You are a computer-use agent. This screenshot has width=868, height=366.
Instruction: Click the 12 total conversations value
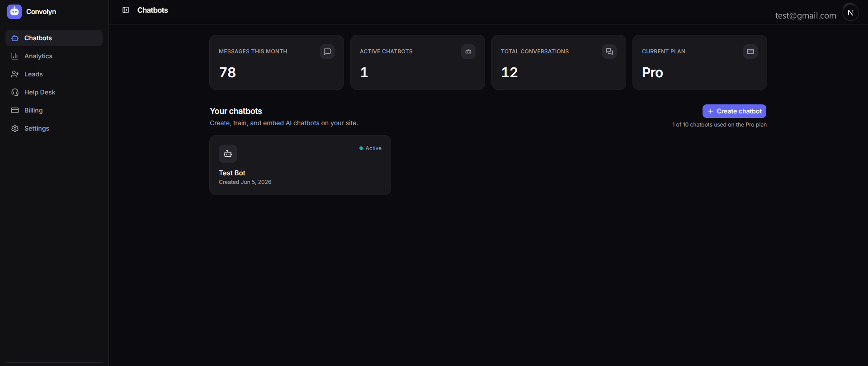pyautogui.click(x=509, y=72)
